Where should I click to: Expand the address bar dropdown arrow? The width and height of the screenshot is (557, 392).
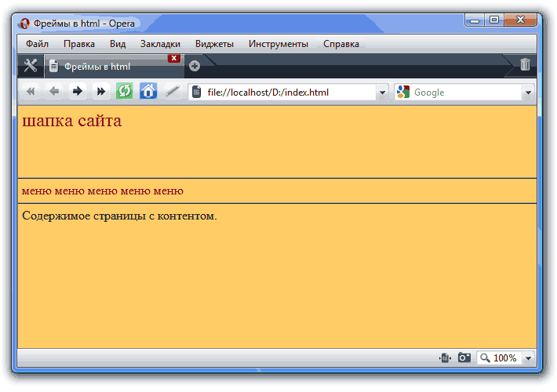pyautogui.click(x=382, y=93)
